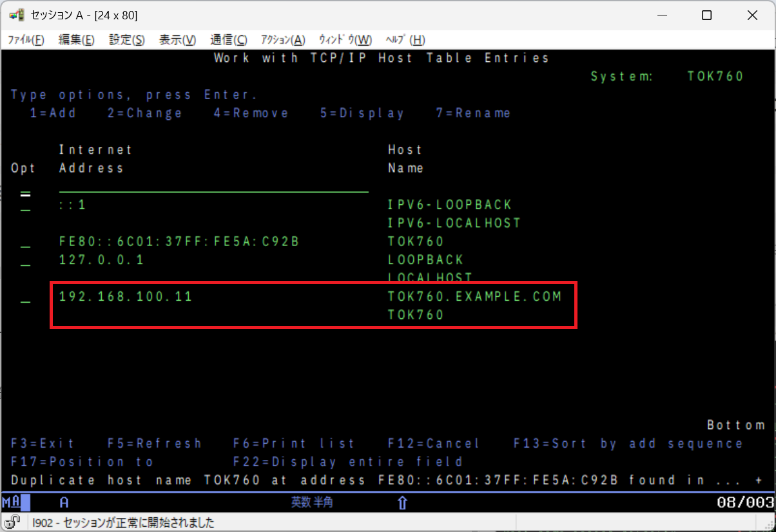
Task: Minimize the セッション A window
Action: 662,15
